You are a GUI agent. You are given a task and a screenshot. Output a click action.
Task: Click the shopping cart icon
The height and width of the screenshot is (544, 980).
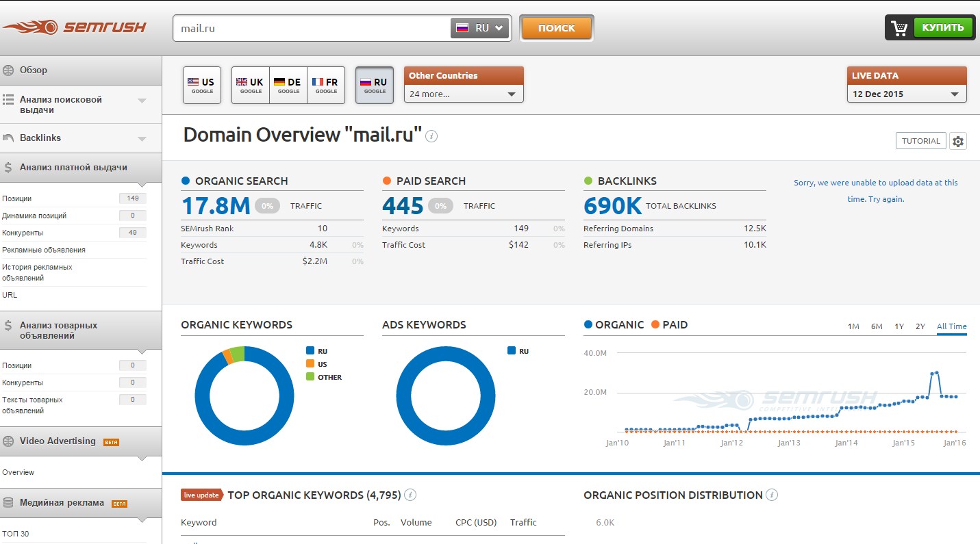pyautogui.click(x=899, y=28)
